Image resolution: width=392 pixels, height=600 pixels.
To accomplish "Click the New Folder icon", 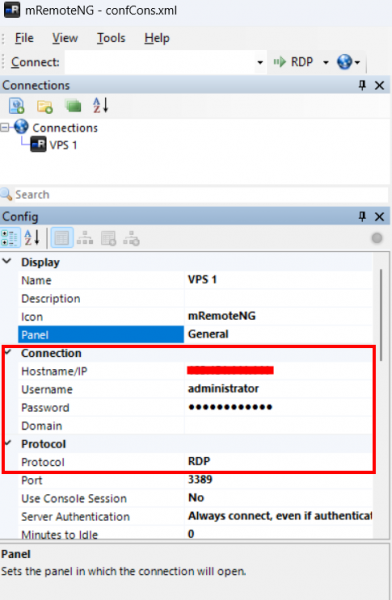I will coord(44,106).
